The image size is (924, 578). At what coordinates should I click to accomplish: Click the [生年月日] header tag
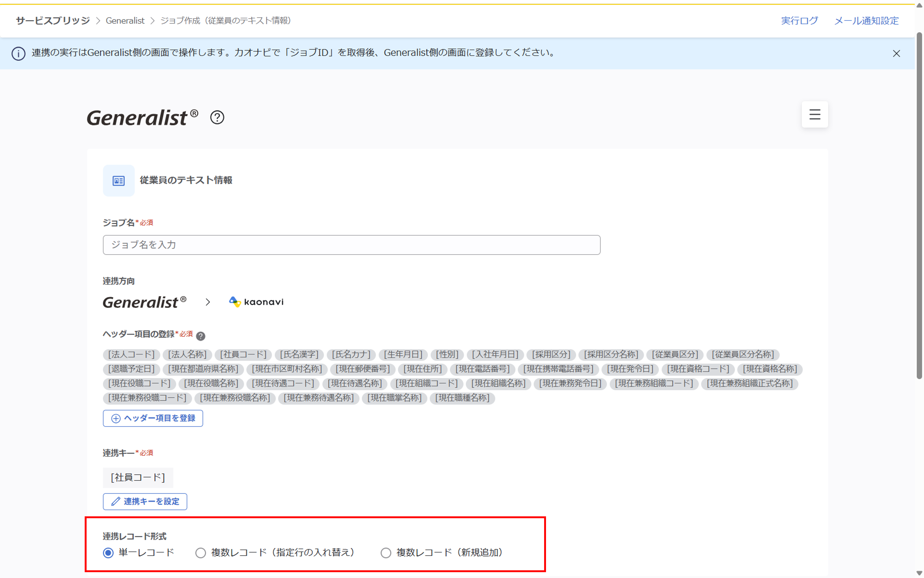(x=403, y=354)
